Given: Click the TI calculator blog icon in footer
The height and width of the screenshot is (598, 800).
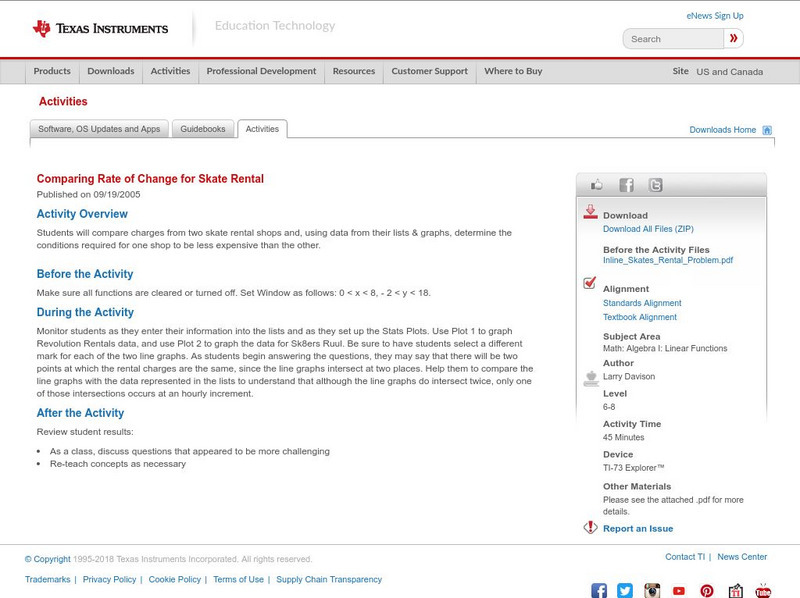Looking at the screenshot, I should pyautogui.click(x=735, y=590).
